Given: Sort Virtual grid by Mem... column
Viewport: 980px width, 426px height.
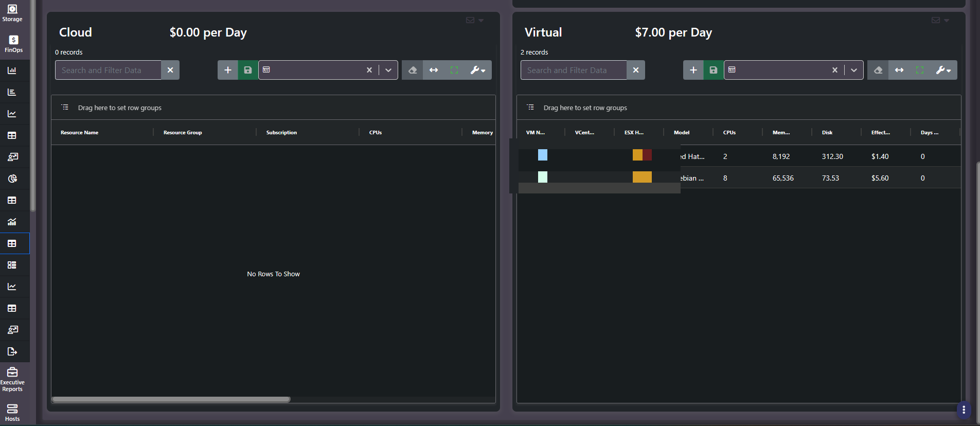Looking at the screenshot, I should pyautogui.click(x=781, y=132).
